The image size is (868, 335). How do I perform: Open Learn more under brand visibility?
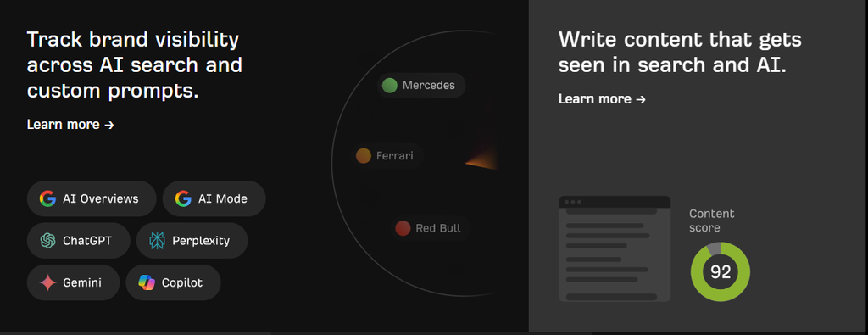[x=70, y=125]
